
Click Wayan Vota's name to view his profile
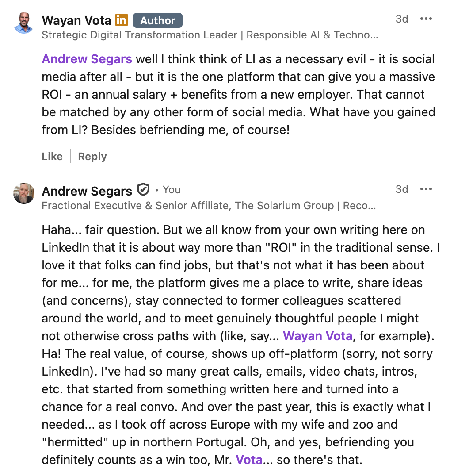click(x=76, y=20)
